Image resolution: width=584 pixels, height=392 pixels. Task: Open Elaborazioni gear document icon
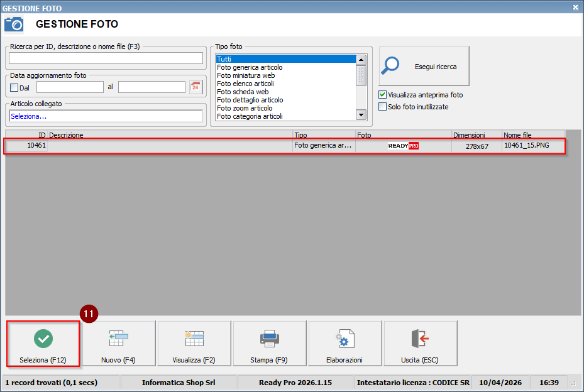point(344,339)
